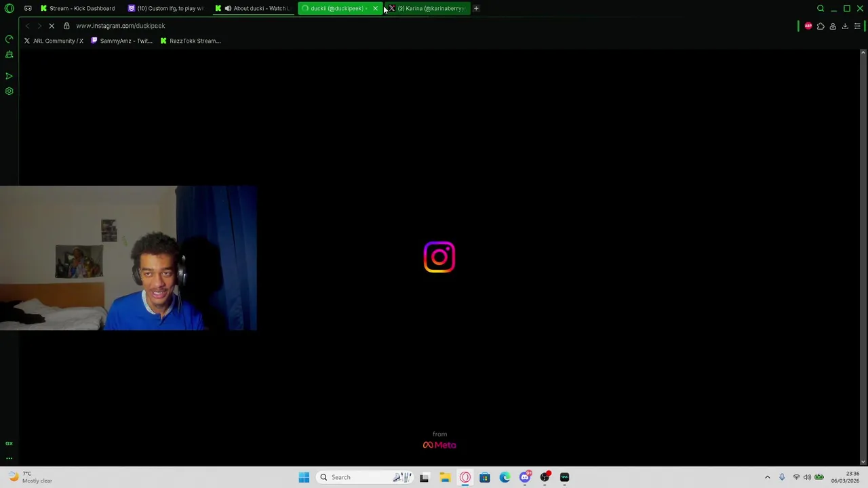The height and width of the screenshot is (488, 868).
Task: Open the downloads icon
Action: coord(845,26)
